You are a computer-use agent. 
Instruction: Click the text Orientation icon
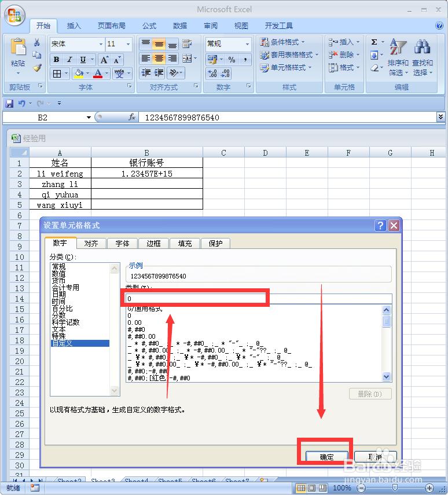coord(173,73)
